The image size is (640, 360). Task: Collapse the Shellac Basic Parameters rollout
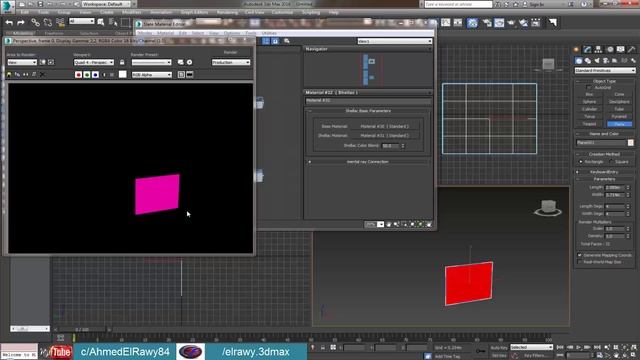(367, 111)
